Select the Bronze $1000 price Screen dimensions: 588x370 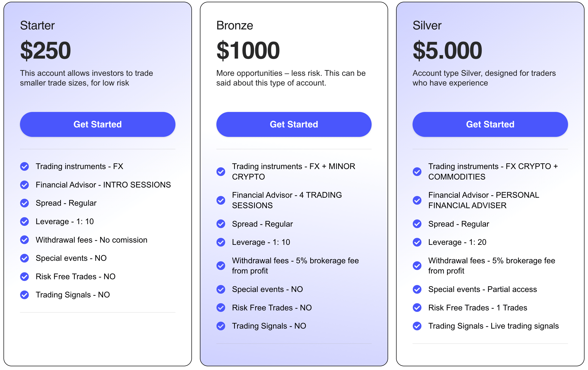[248, 51]
